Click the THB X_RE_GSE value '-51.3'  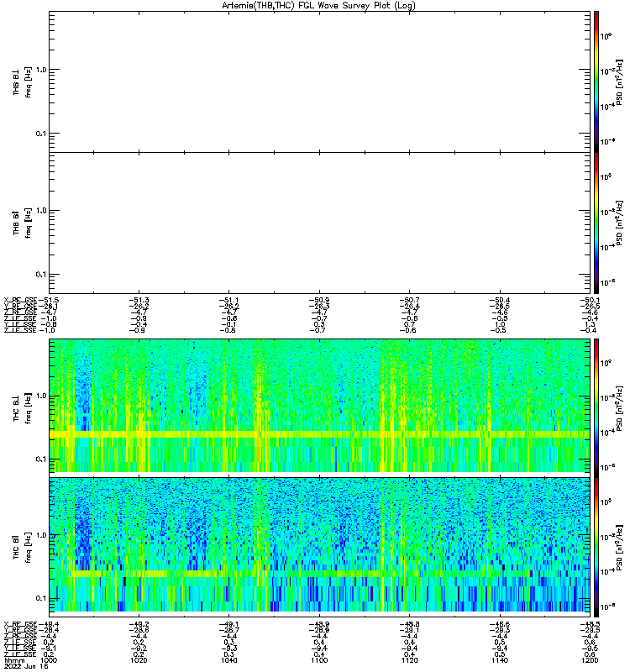(139, 300)
